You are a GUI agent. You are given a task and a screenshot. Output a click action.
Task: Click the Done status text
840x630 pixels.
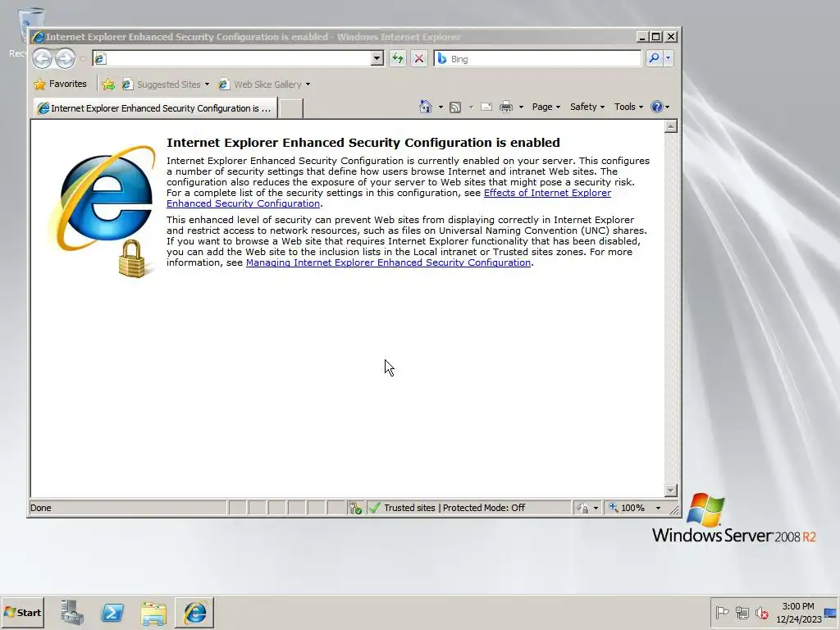point(41,508)
